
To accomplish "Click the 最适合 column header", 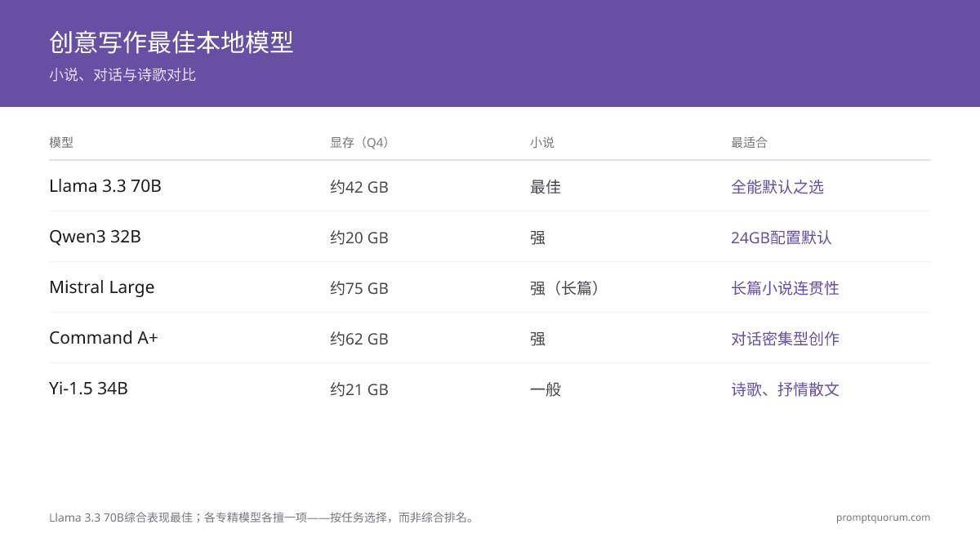I will 749,142.
